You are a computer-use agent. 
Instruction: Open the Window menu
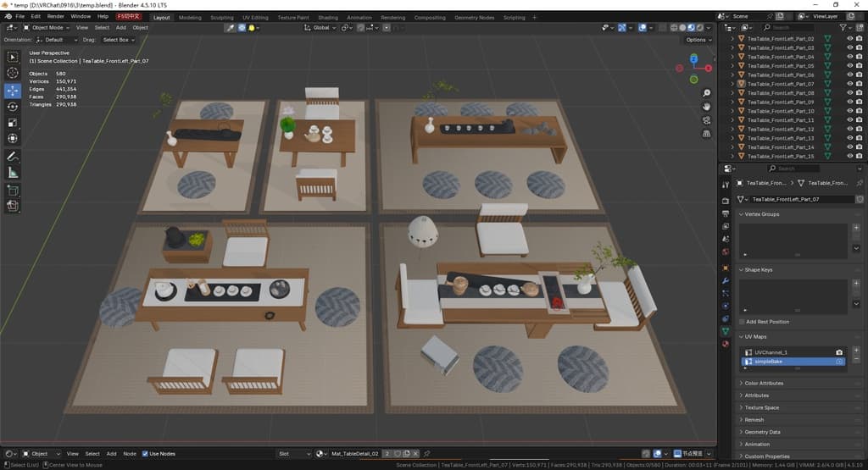click(x=81, y=17)
